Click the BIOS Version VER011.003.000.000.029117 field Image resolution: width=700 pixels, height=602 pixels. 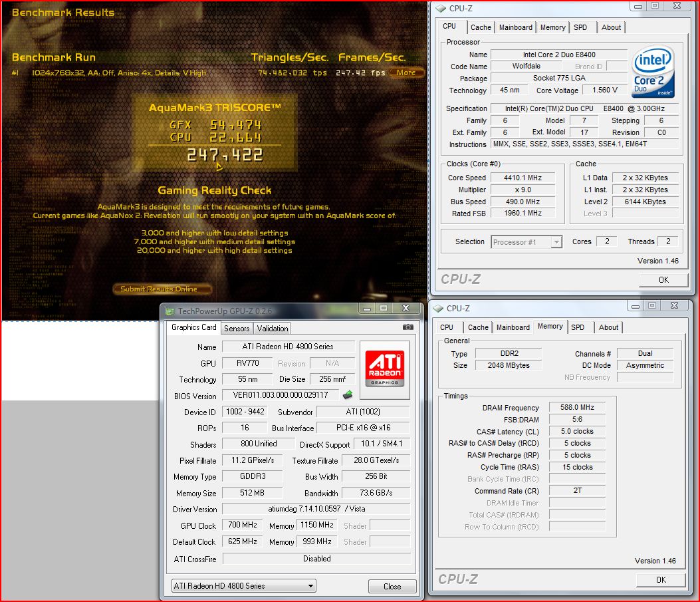281,394
